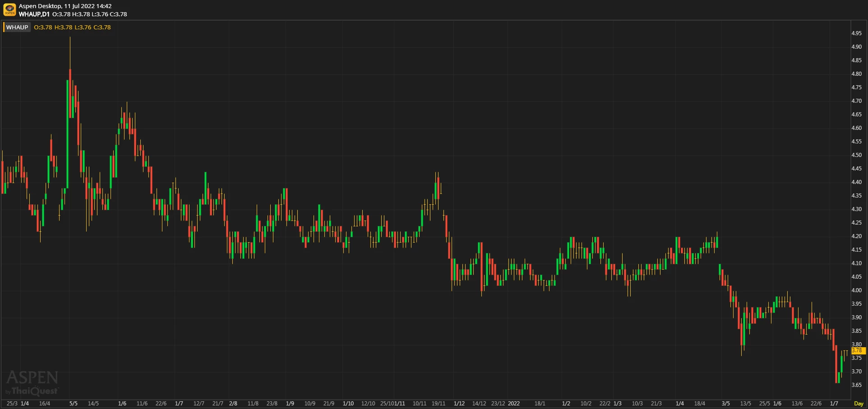Click the '18/1' date axis label
The image size is (868, 409).
[540, 404]
